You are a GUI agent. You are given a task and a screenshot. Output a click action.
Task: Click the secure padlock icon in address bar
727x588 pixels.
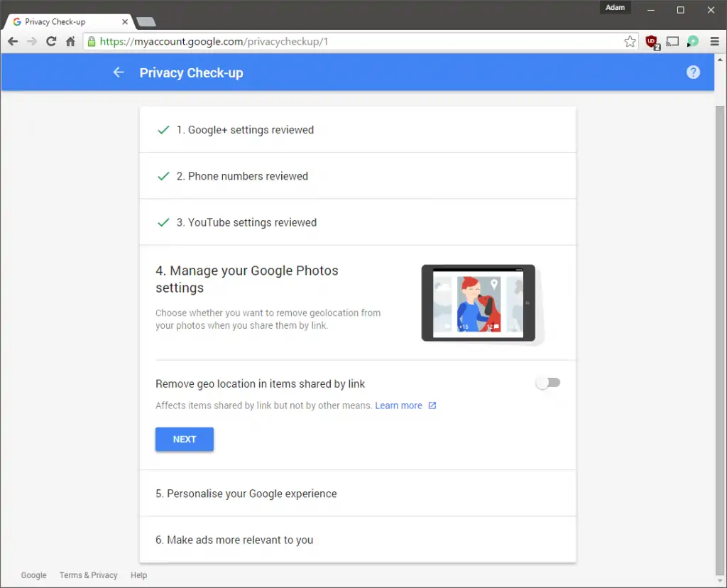(92, 42)
